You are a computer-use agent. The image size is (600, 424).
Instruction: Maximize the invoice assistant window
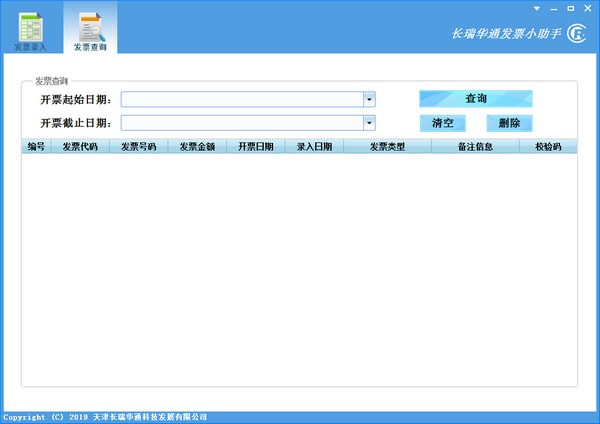tap(571, 8)
